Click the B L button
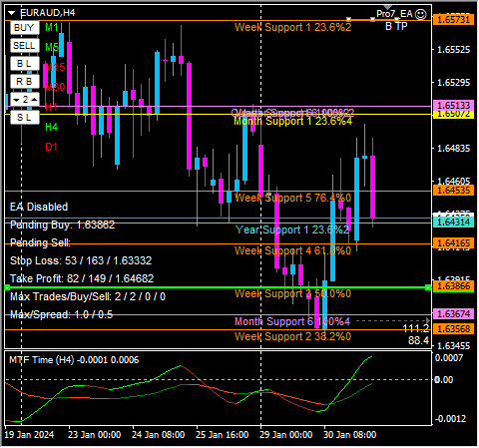 coord(24,63)
